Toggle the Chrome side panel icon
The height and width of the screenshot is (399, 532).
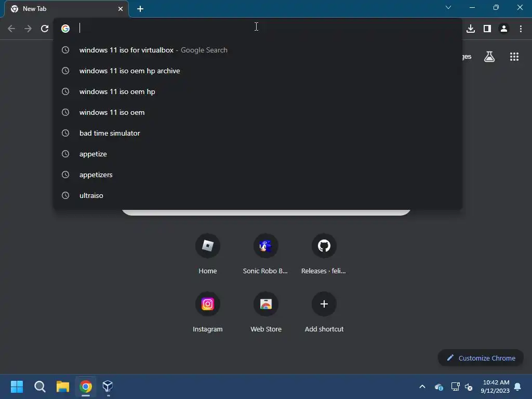[x=487, y=29]
